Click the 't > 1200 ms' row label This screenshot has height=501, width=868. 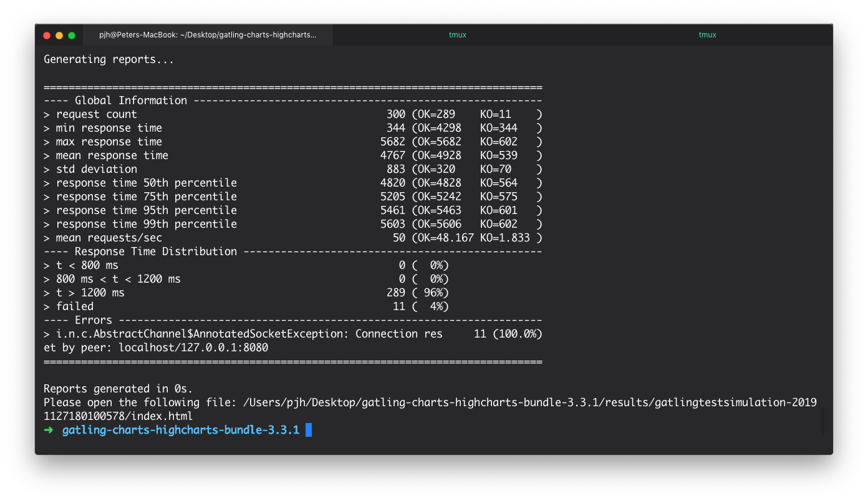click(x=90, y=293)
